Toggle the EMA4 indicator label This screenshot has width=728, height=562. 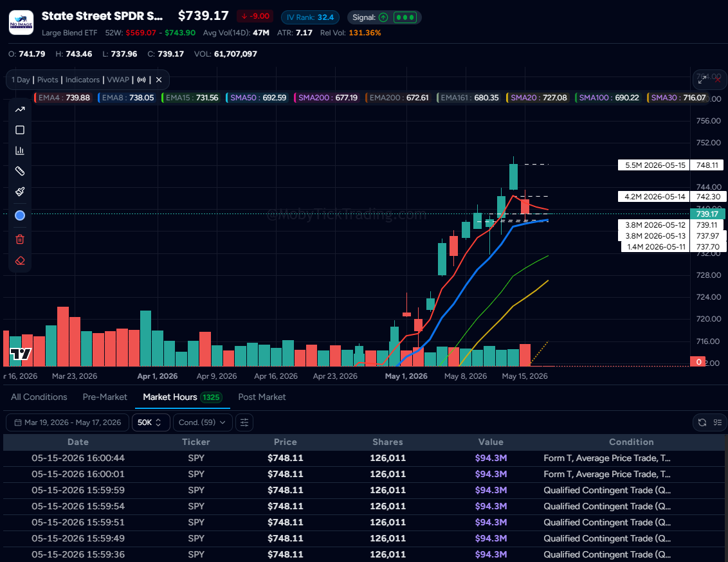tap(63, 98)
